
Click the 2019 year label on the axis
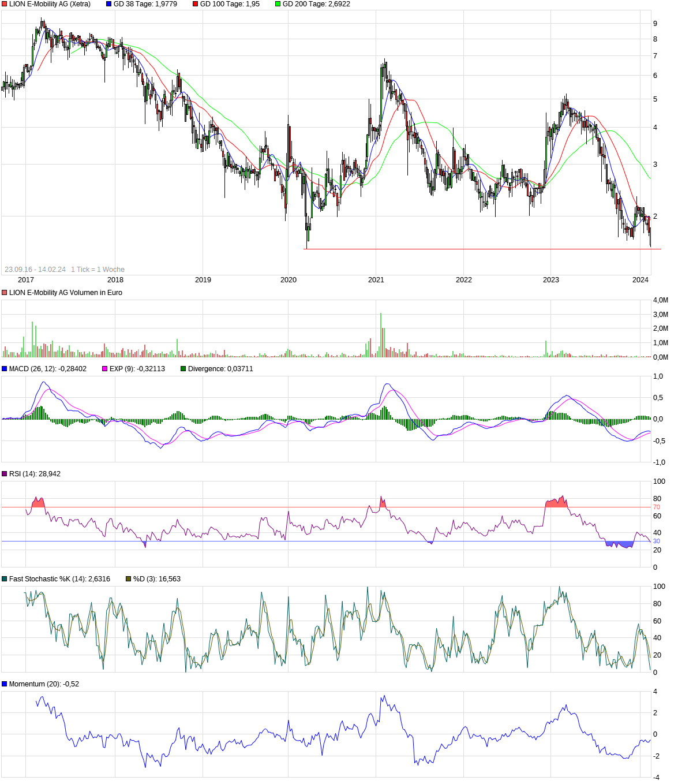tap(203, 280)
